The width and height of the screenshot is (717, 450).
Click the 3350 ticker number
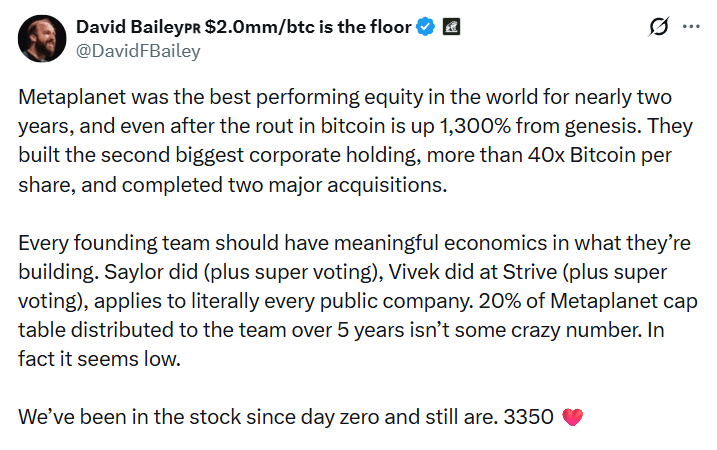pyautogui.click(x=528, y=417)
